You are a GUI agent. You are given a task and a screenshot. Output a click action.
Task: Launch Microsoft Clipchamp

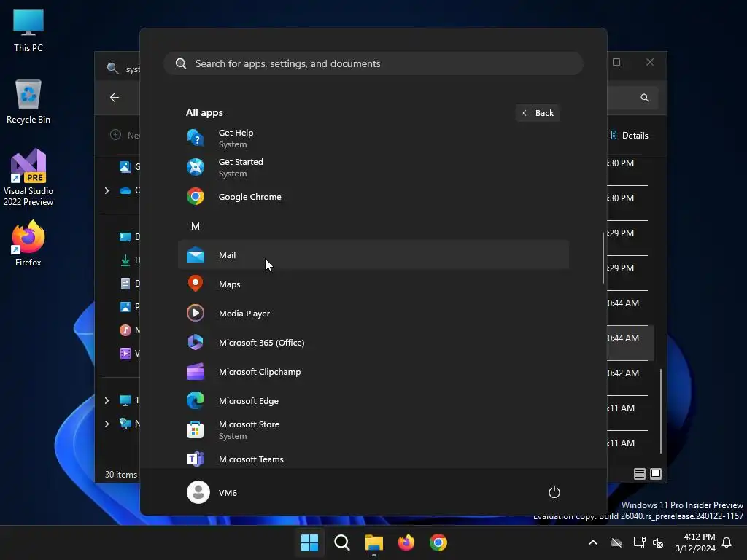point(373,372)
